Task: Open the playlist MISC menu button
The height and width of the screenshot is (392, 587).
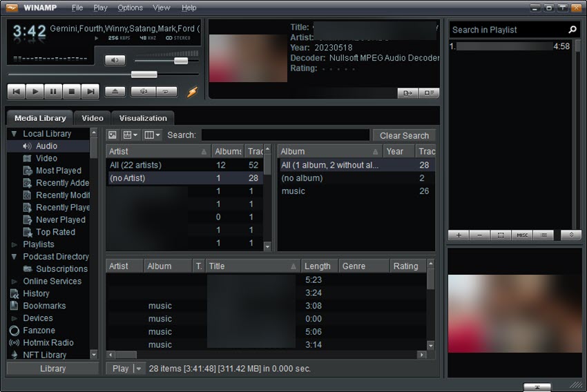Action: [522, 235]
